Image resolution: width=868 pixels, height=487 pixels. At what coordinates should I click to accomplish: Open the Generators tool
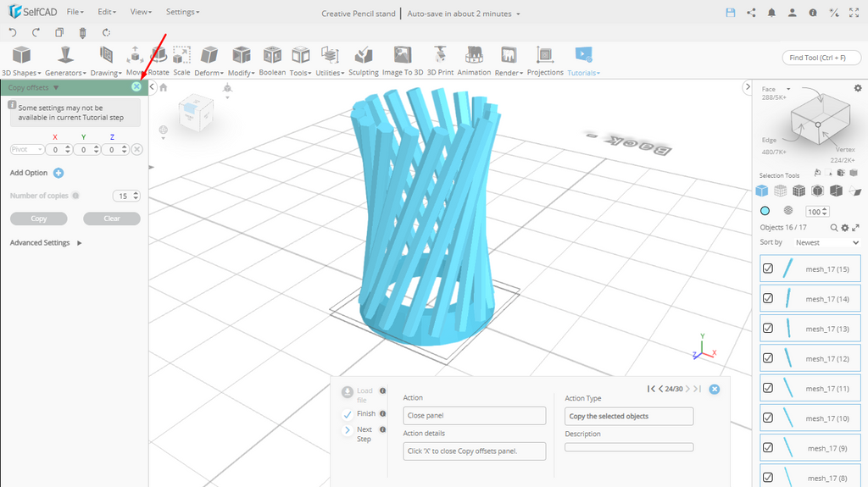coord(65,61)
